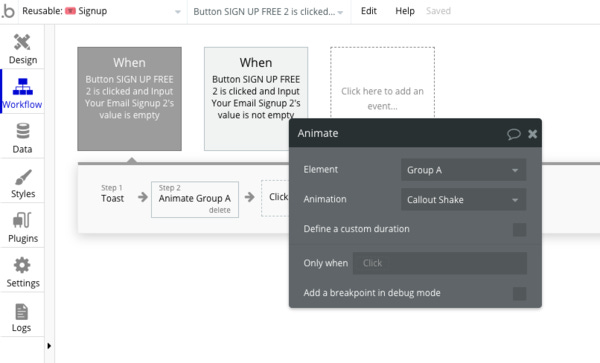This screenshot has height=363, width=600.
Task: Click the add-action box after Step 2
Action: [275, 198]
